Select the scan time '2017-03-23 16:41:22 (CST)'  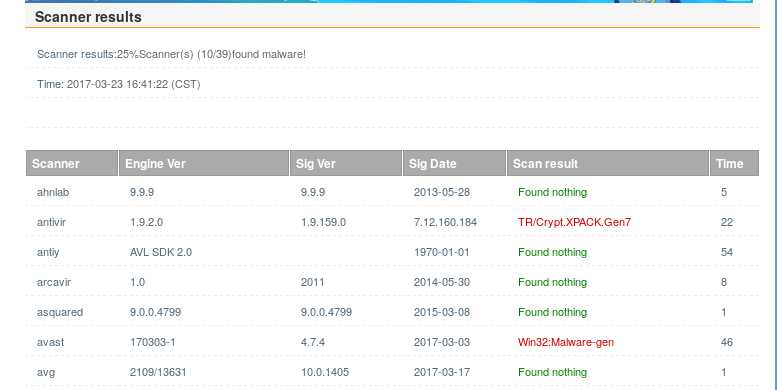(134, 84)
